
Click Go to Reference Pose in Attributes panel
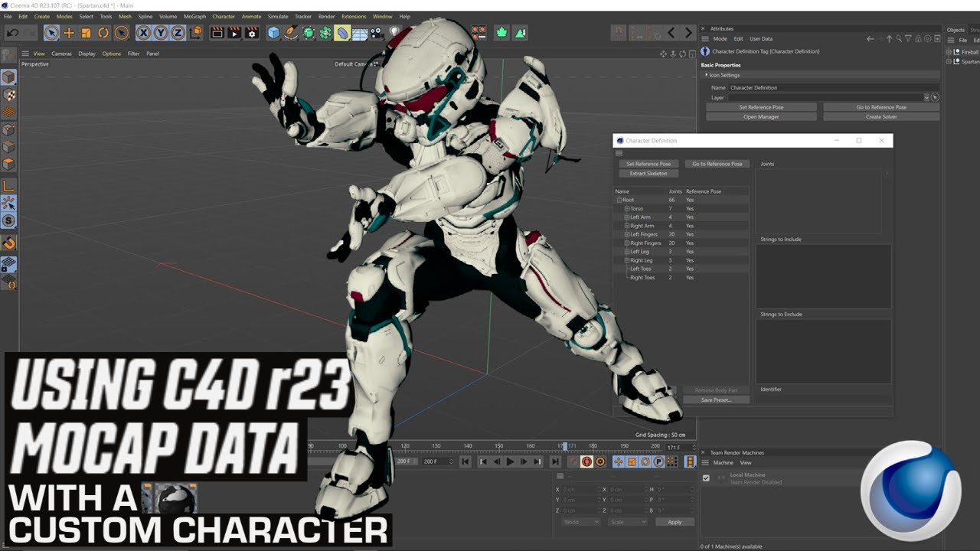tap(881, 107)
